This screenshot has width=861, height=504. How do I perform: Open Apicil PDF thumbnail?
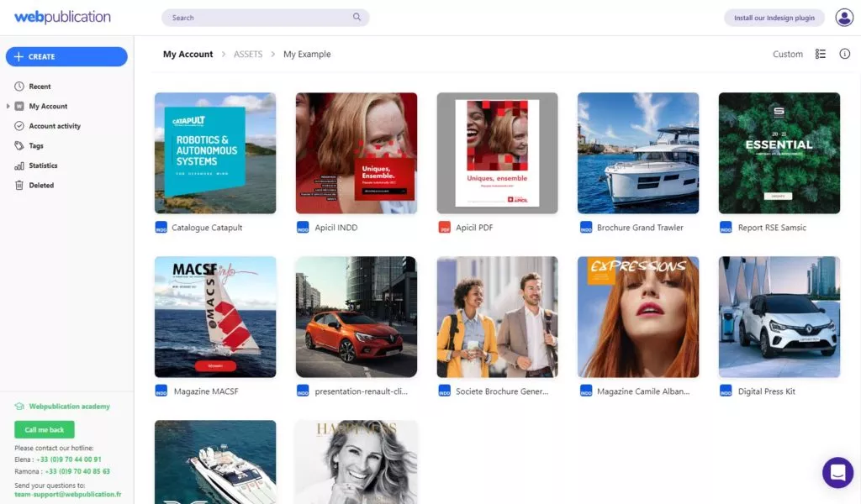[x=498, y=153]
